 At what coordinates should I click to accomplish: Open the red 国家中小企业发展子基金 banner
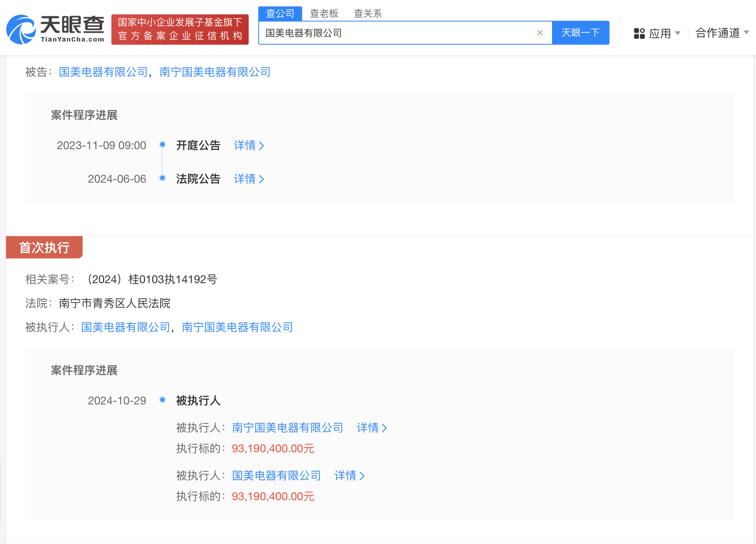(x=180, y=30)
